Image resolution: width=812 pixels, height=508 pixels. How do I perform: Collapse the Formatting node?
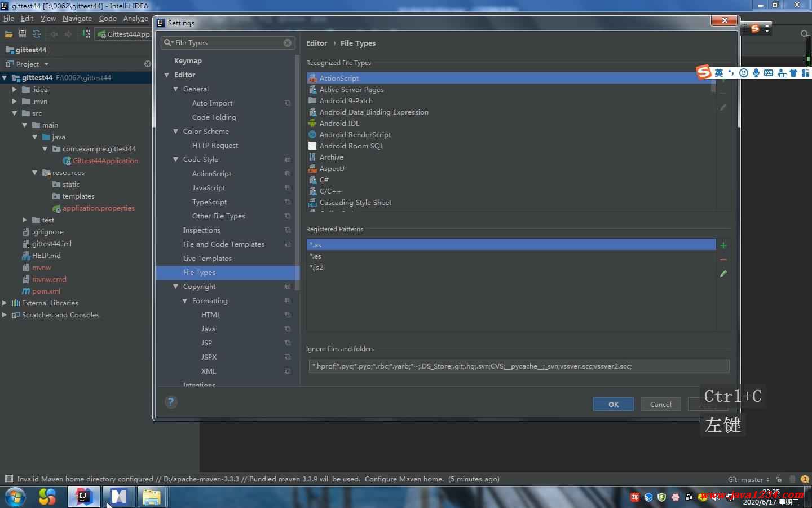tap(185, 301)
